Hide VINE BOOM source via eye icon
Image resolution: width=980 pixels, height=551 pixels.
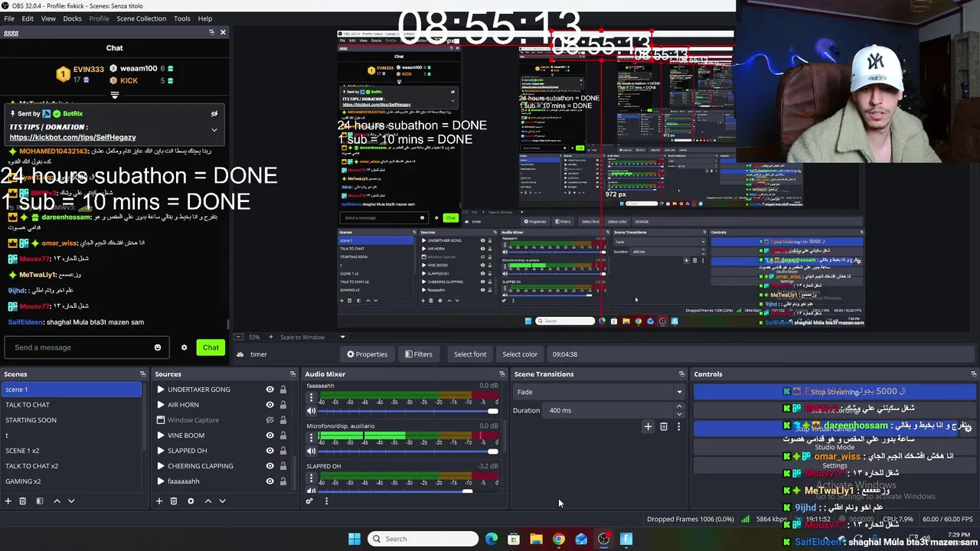pos(269,435)
